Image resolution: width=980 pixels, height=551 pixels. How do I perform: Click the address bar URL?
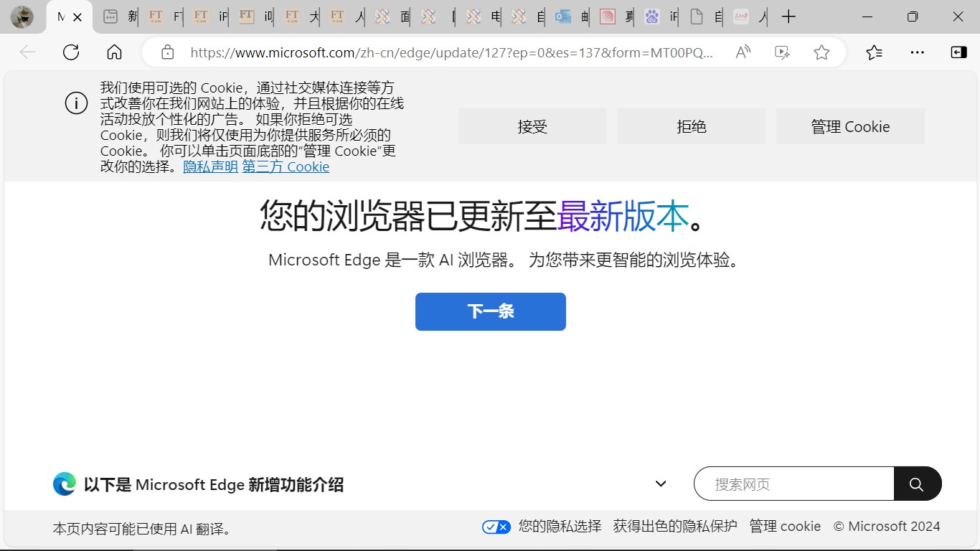pyautogui.click(x=452, y=52)
